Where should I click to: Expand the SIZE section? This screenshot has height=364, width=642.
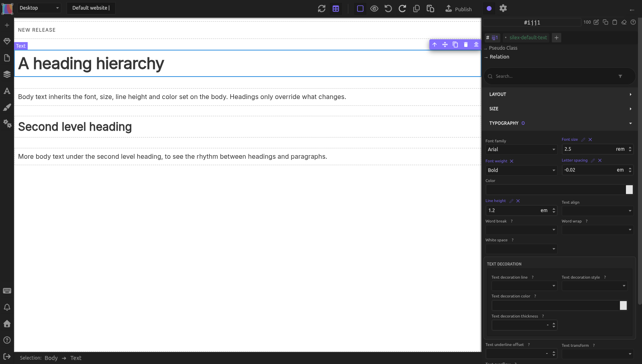[560, 109]
